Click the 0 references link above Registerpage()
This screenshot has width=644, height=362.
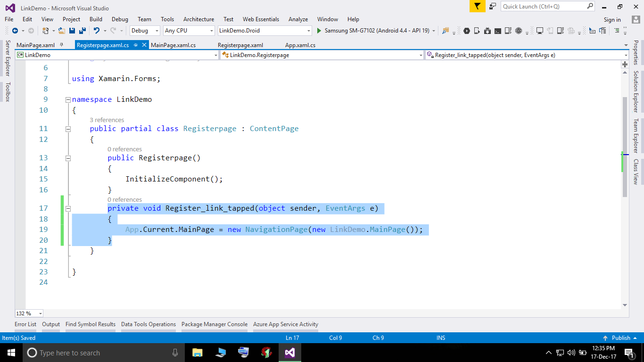[x=124, y=148]
